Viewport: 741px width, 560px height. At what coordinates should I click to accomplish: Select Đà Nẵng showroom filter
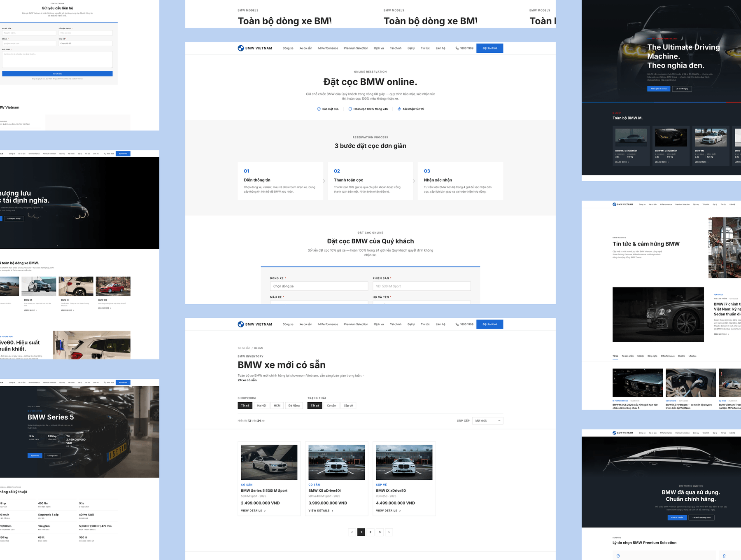tap(294, 406)
